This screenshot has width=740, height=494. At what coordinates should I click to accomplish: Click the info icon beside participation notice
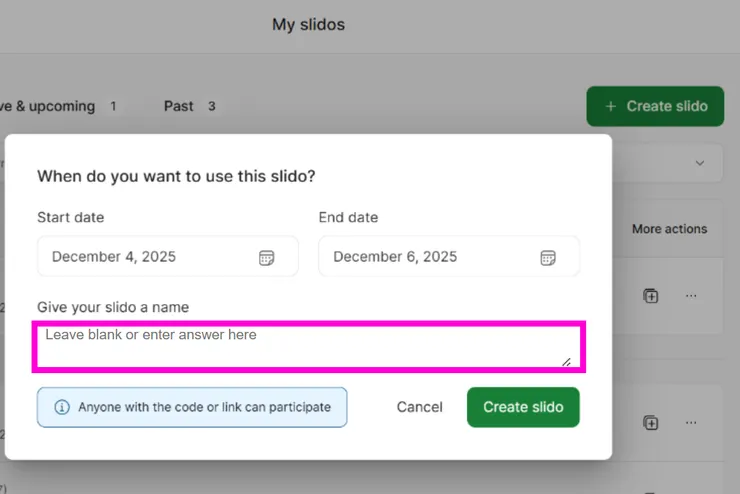pyautogui.click(x=62, y=407)
